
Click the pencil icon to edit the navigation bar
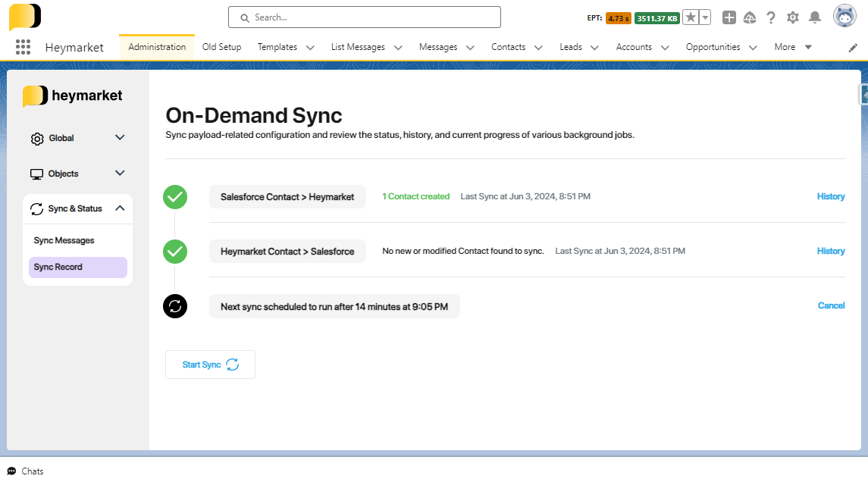point(853,49)
